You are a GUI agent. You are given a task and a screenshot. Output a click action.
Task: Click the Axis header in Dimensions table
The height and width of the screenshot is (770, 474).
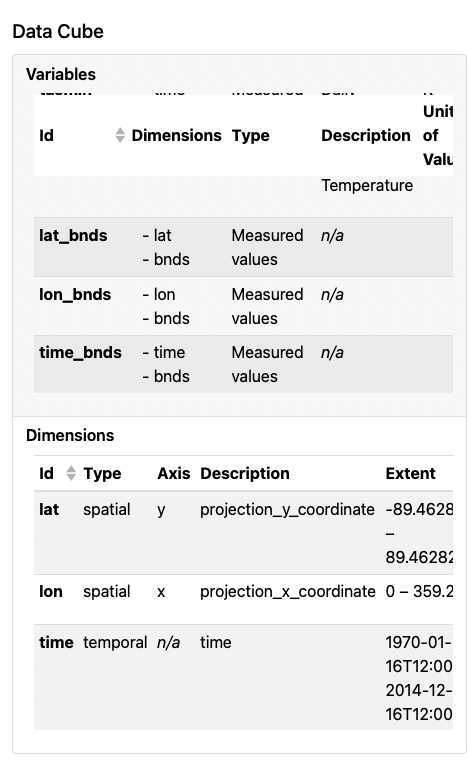(x=173, y=473)
